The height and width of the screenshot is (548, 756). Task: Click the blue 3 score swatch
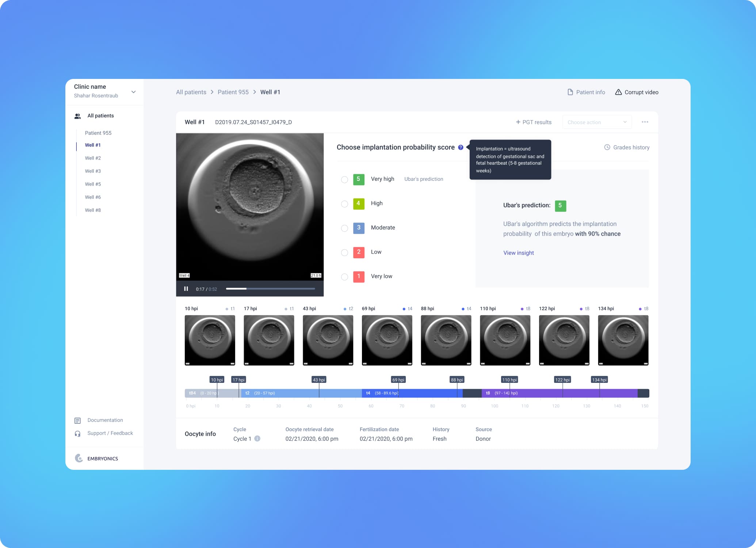click(x=359, y=228)
